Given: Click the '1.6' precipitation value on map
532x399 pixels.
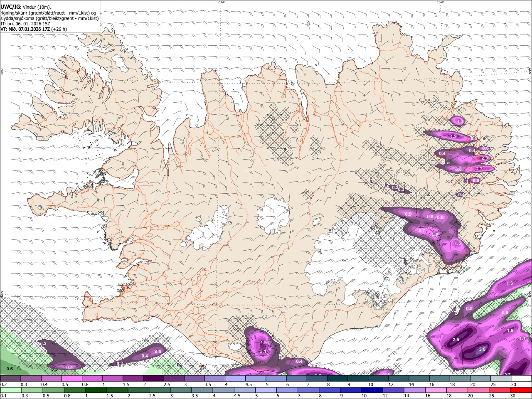Looking at the screenshot, I should (x=510, y=330).
